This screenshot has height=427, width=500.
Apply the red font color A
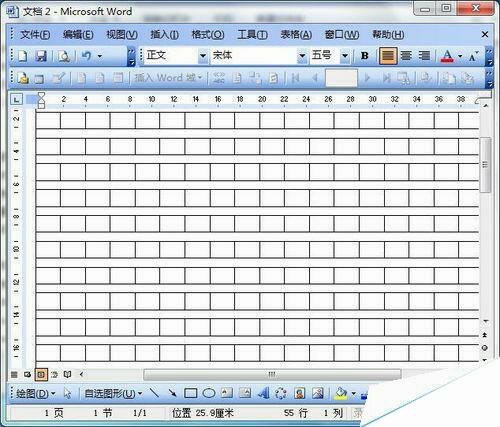pos(447,56)
